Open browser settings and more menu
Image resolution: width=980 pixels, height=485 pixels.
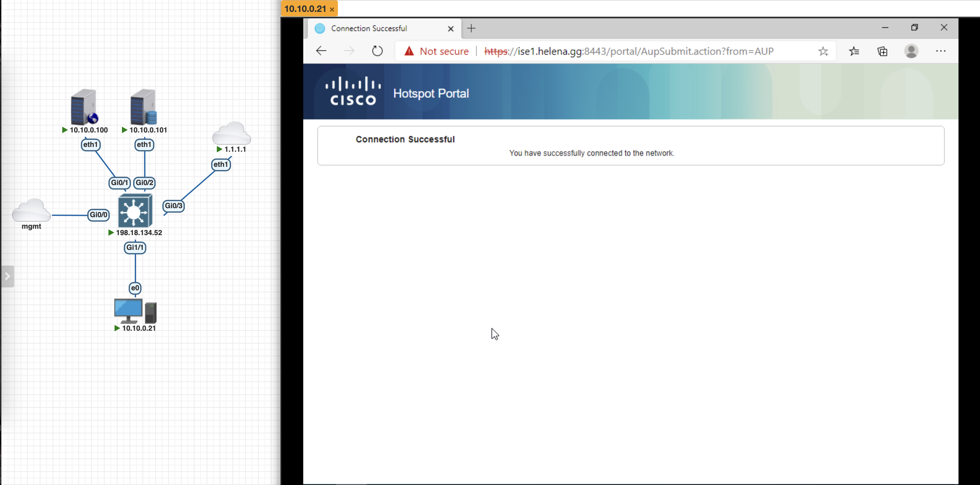click(941, 51)
